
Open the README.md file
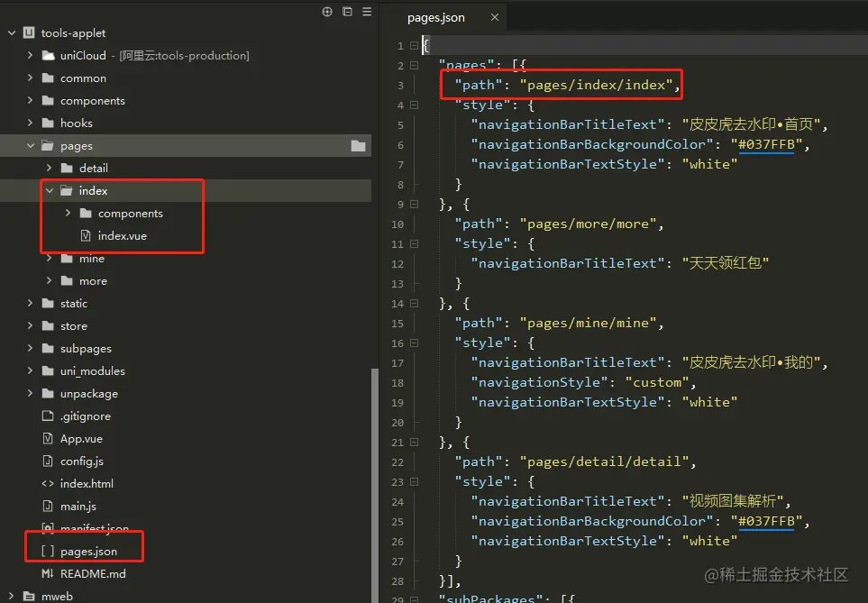pos(93,573)
